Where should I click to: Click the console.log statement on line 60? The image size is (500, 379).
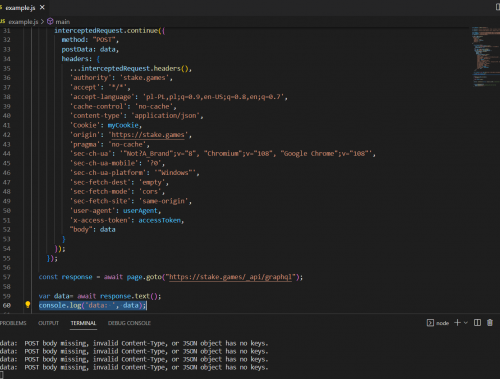coord(92,305)
